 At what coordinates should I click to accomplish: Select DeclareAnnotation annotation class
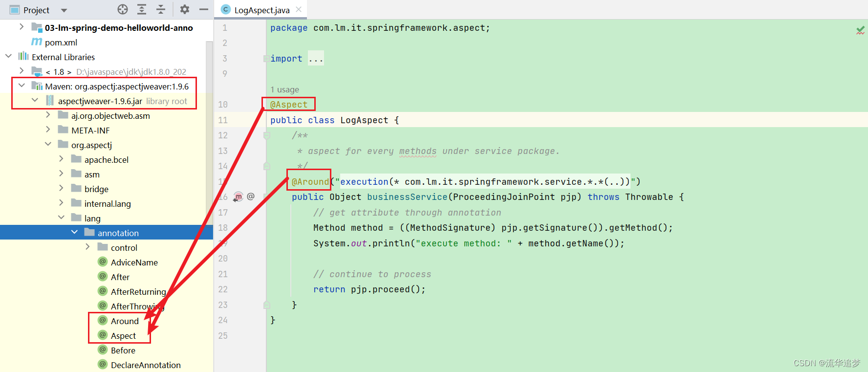point(146,365)
